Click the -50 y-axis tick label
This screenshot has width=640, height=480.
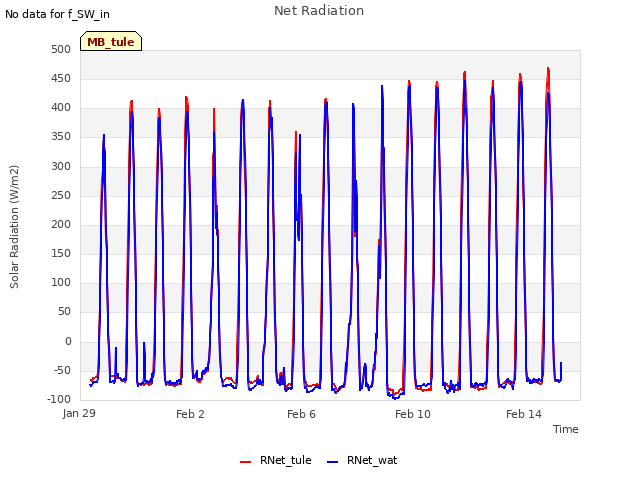pyautogui.click(x=62, y=370)
